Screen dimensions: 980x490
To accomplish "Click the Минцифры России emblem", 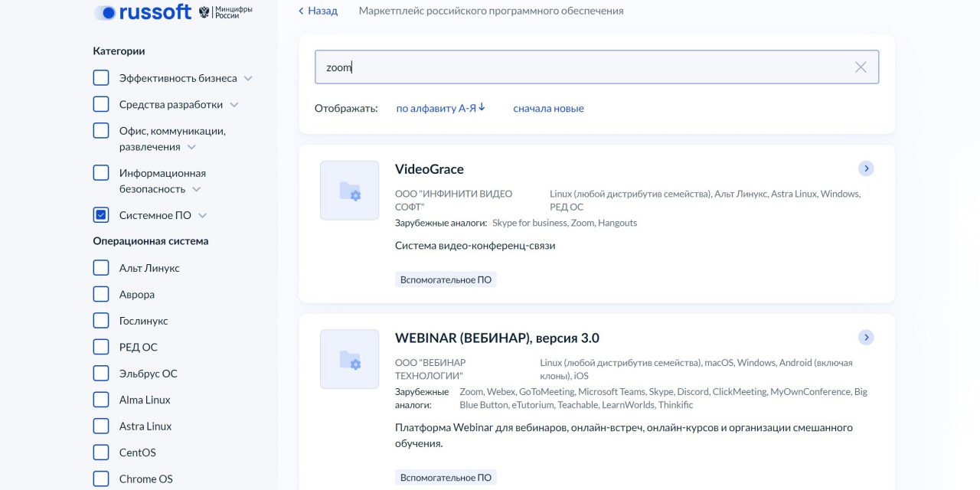I will [x=225, y=12].
